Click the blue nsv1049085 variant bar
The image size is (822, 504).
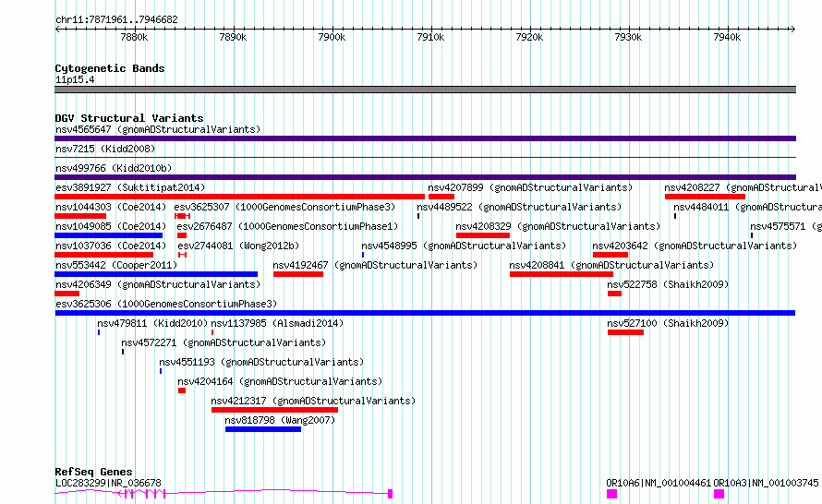[x=108, y=235]
